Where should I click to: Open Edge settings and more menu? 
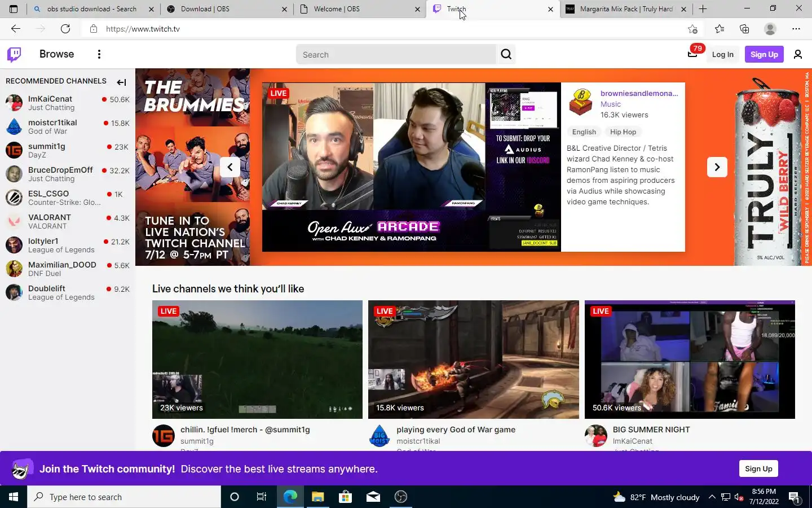pos(796,29)
